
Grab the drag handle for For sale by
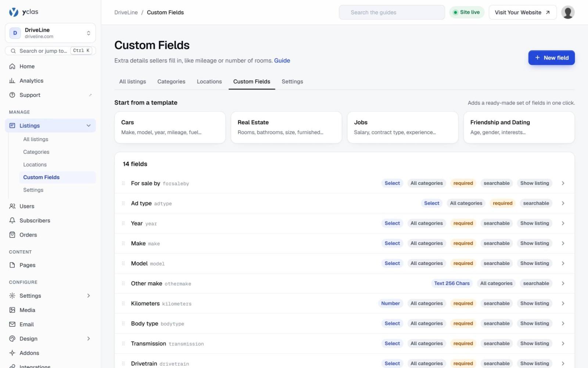pyautogui.click(x=123, y=183)
